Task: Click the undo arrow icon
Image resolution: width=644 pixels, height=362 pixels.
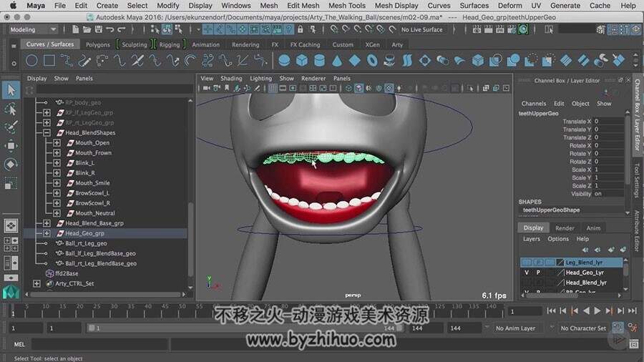Action: [110, 29]
